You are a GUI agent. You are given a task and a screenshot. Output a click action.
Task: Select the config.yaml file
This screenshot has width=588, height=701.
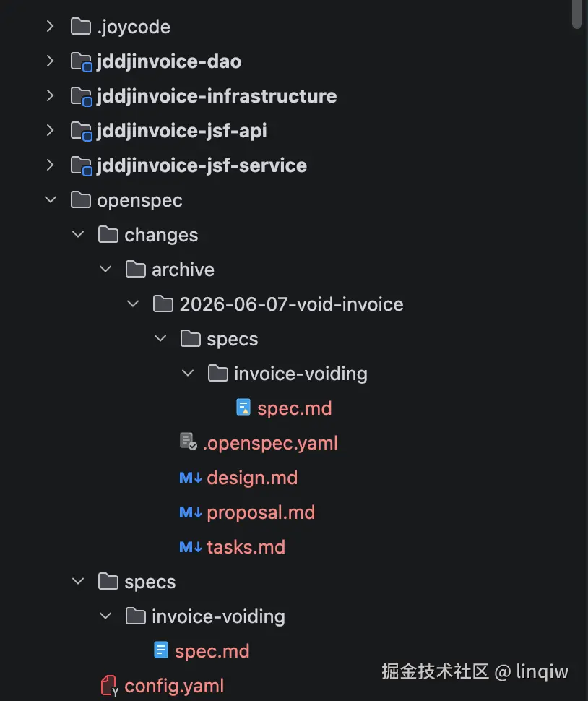[x=174, y=687]
